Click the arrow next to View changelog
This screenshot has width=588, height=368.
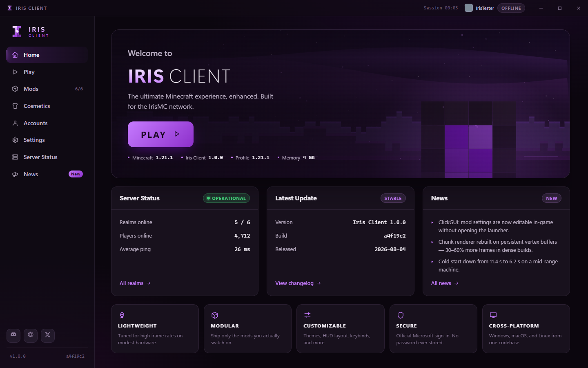tap(318, 283)
